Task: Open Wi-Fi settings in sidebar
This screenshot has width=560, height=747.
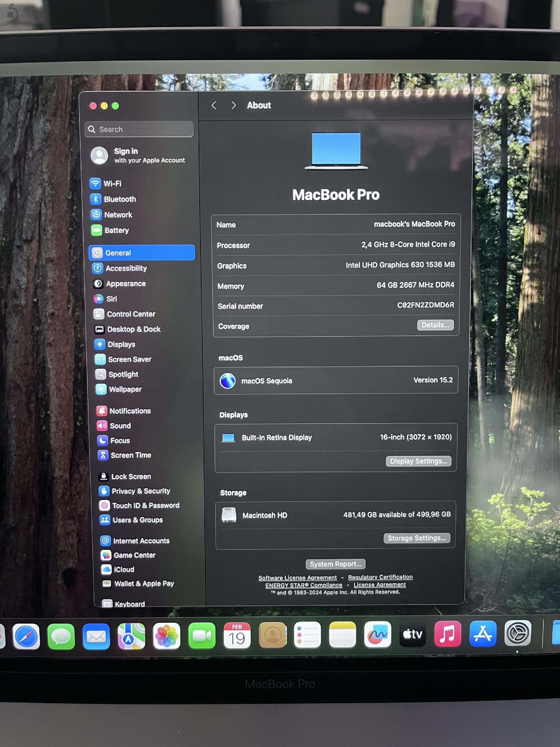Action: click(106, 183)
